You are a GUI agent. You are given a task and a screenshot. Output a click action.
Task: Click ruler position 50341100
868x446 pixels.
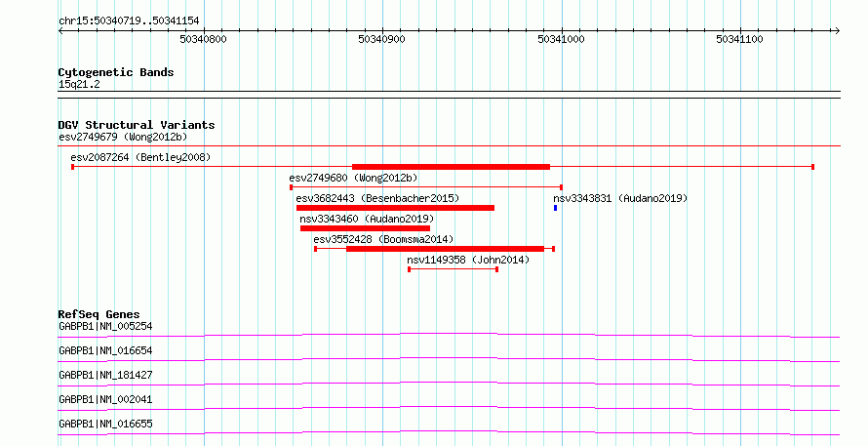[739, 39]
